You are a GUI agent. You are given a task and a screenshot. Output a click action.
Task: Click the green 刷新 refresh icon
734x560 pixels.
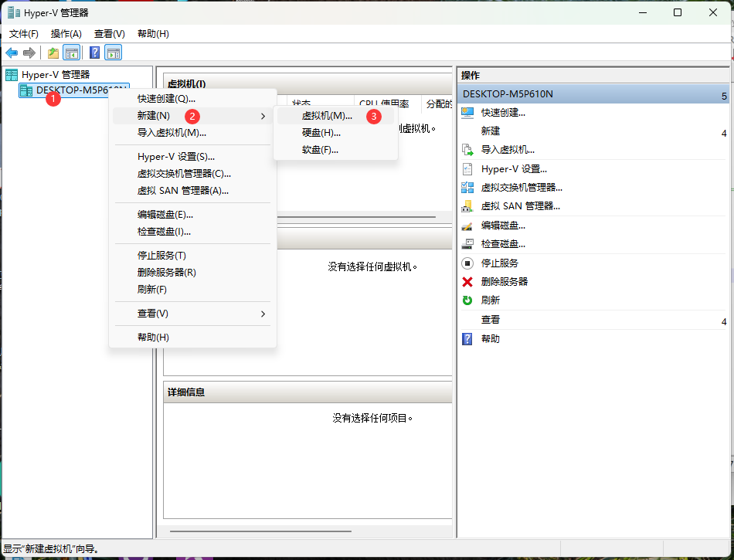(x=467, y=300)
